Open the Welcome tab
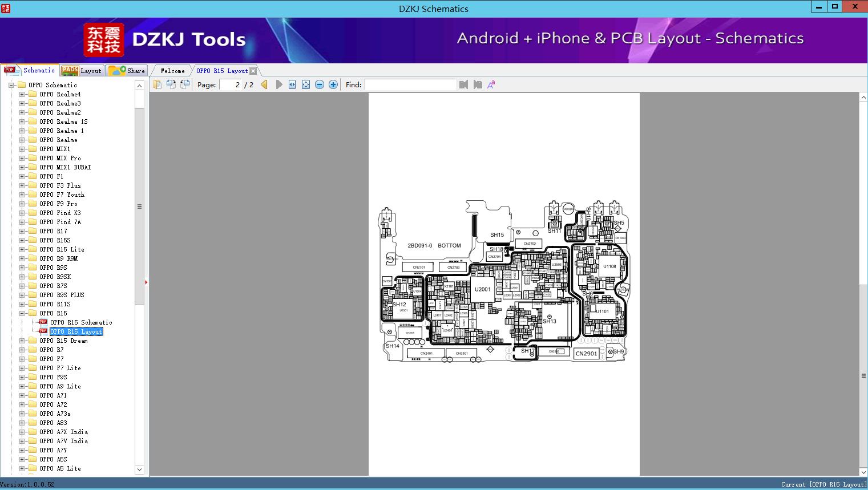This screenshot has height=490, width=868. [172, 71]
